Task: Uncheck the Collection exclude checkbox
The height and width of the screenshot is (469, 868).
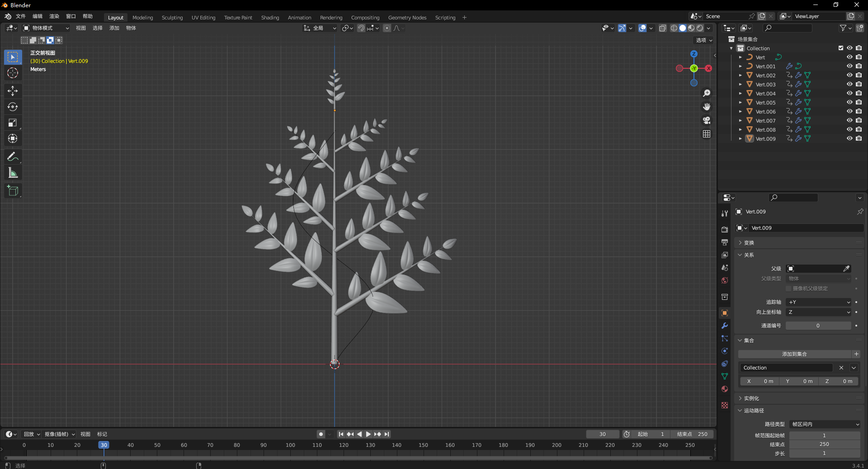Action: tap(841, 48)
